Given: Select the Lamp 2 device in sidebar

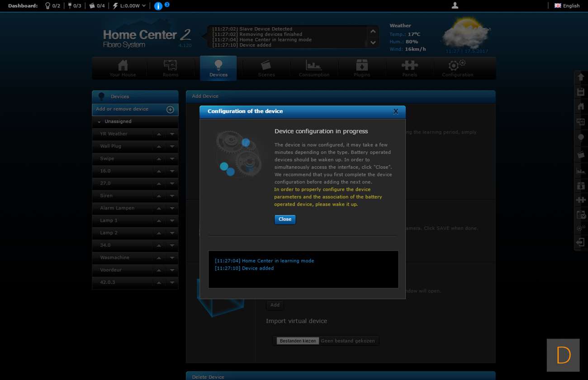Looking at the screenshot, I should click(109, 233).
